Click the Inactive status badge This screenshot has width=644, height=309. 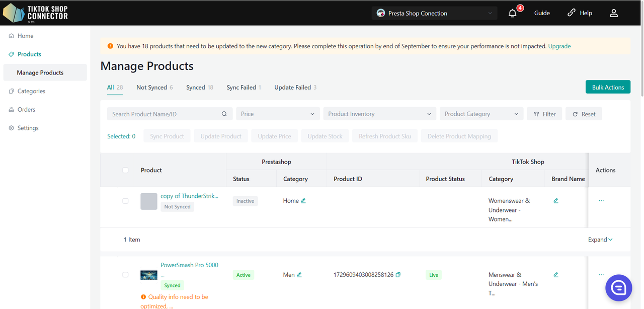click(x=245, y=201)
